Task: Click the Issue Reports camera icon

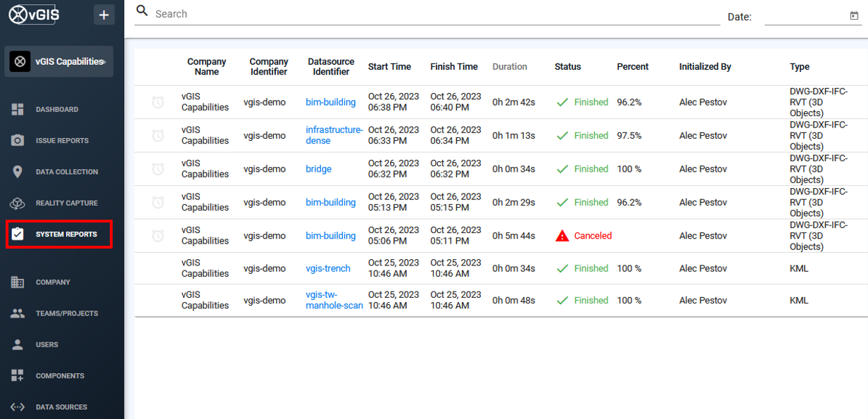Action: [x=18, y=140]
